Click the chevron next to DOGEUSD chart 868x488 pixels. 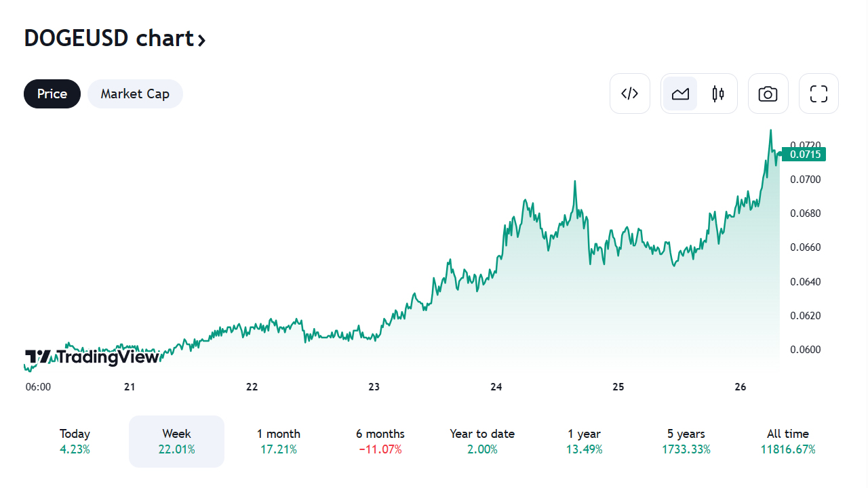click(x=201, y=40)
